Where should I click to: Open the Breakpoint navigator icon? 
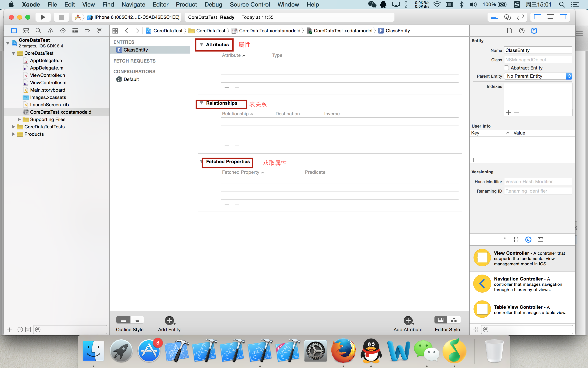tap(87, 31)
